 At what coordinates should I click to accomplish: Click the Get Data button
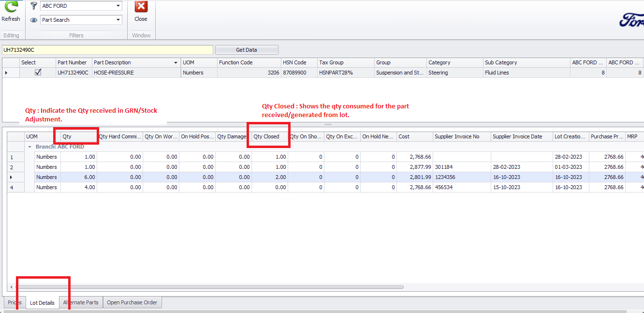tap(247, 50)
